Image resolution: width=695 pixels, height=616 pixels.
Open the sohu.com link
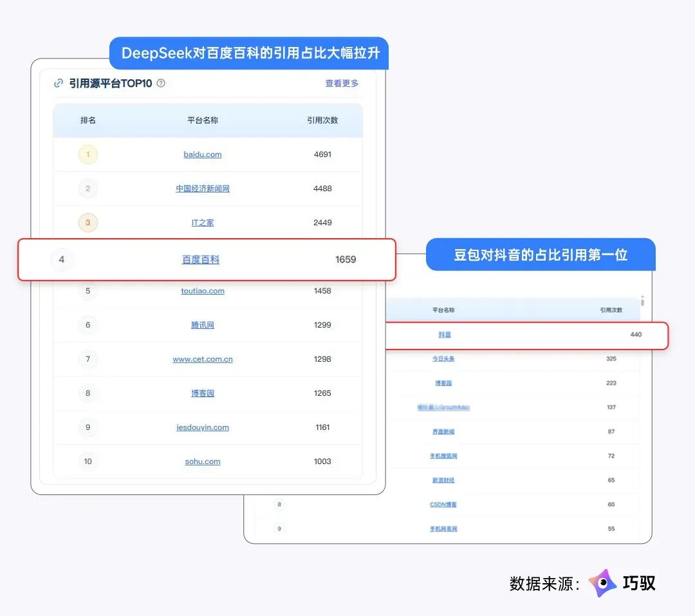pos(203,462)
